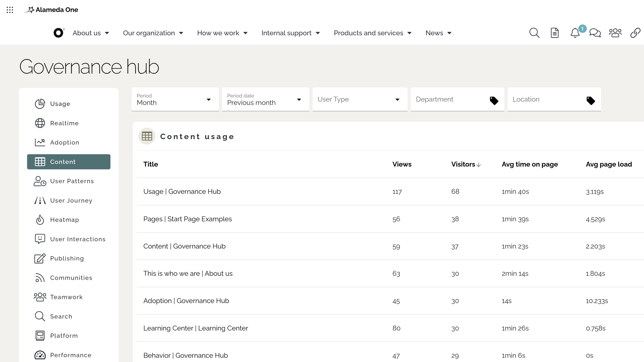Sort by Avg time on page header
This screenshot has height=362, width=644.
[529, 164]
